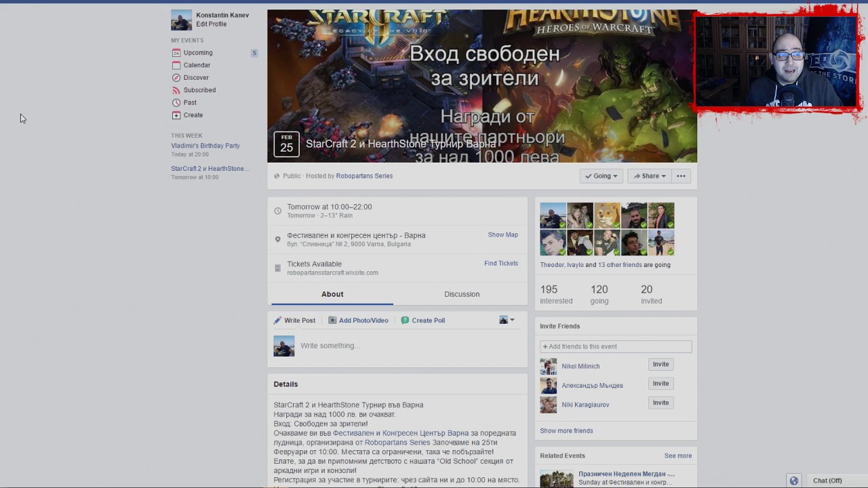Open the Share dropdown
The image size is (868, 488).
(649, 176)
